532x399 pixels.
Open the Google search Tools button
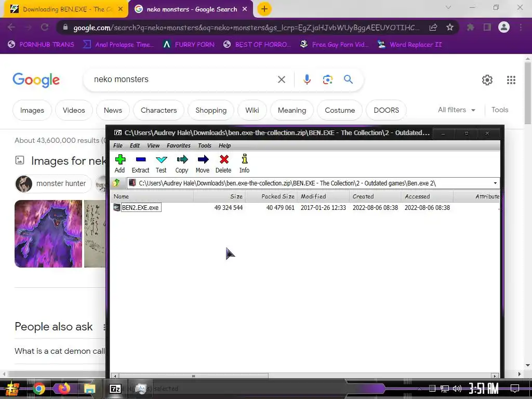pos(500,110)
